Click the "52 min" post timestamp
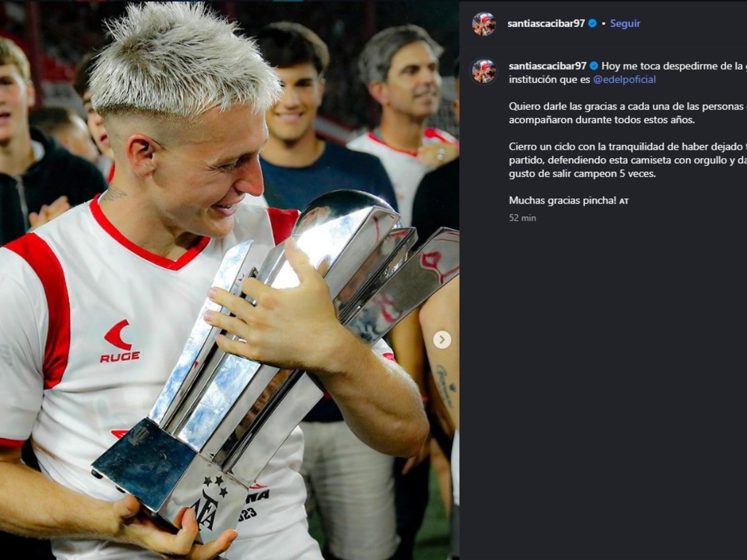The width and height of the screenshot is (747, 560). [x=522, y=218]
